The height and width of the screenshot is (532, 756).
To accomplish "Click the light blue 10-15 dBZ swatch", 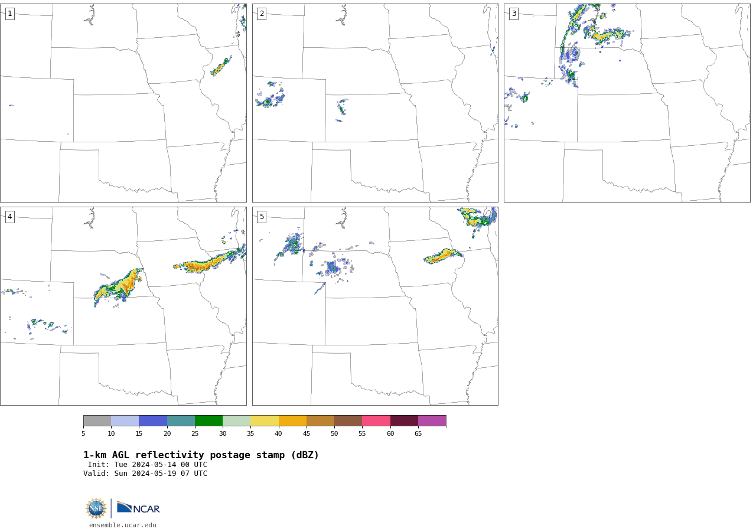I will 125,421.
